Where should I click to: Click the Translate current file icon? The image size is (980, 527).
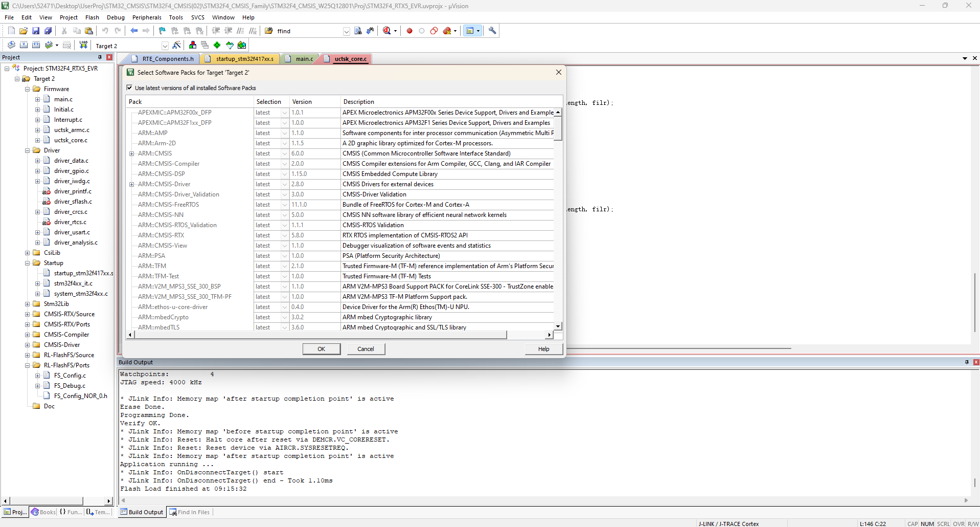pyautogui.click(x=11, y=45)
